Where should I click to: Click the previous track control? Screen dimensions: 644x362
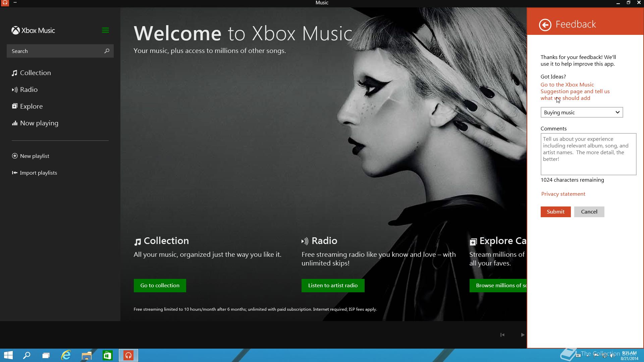(502, 335)
